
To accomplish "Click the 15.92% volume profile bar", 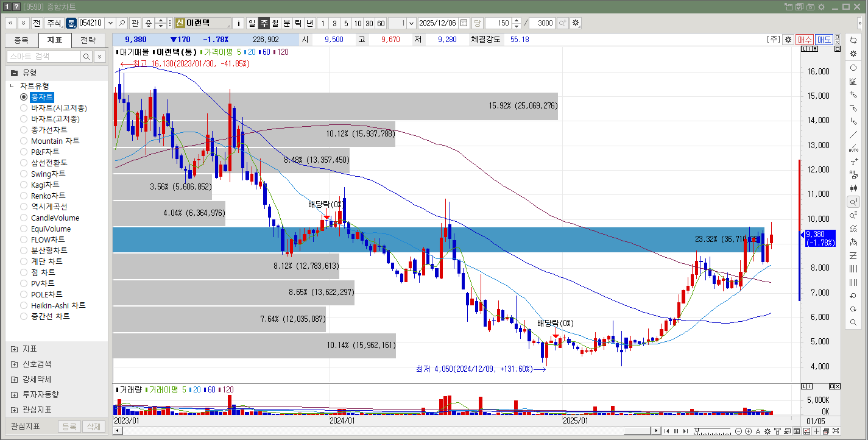I will (336, 106).
